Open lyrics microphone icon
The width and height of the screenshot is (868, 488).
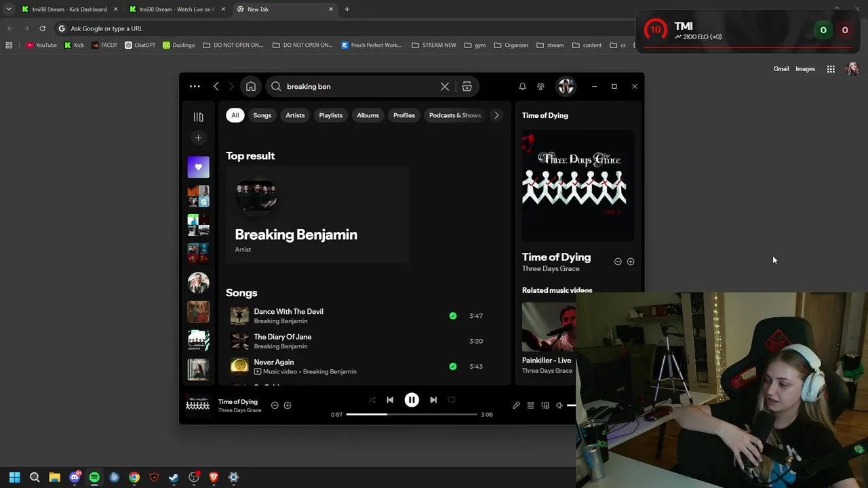coord(516,405)
